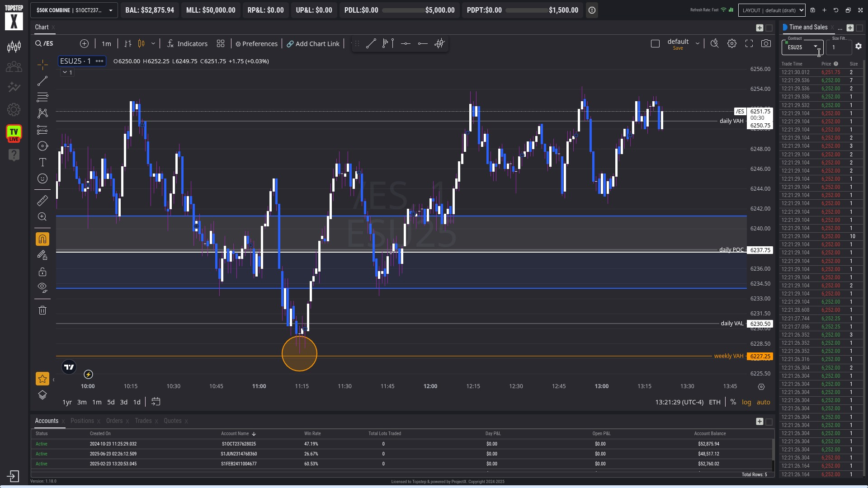Open the emoji icons tool
Screen dimensions: 868x488
42,178
